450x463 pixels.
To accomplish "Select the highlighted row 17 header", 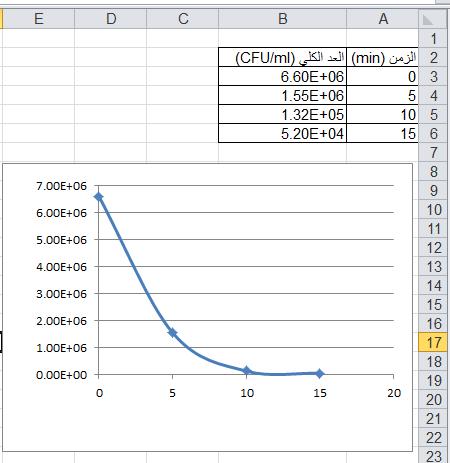I will tap(433, 342).
